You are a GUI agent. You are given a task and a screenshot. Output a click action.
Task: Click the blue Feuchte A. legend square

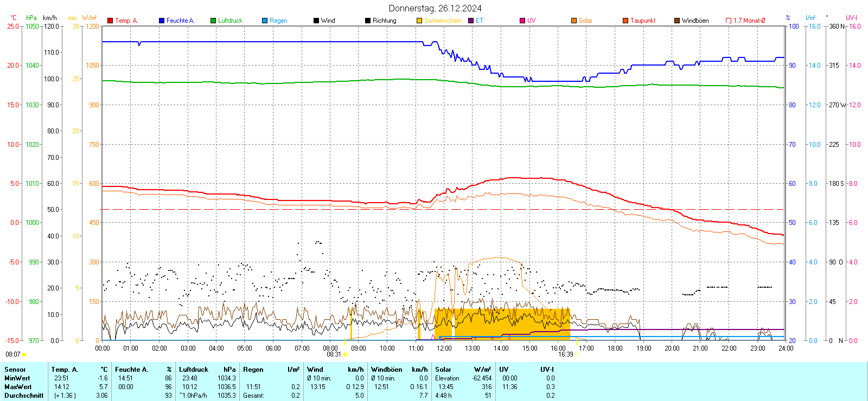point(162,21)
